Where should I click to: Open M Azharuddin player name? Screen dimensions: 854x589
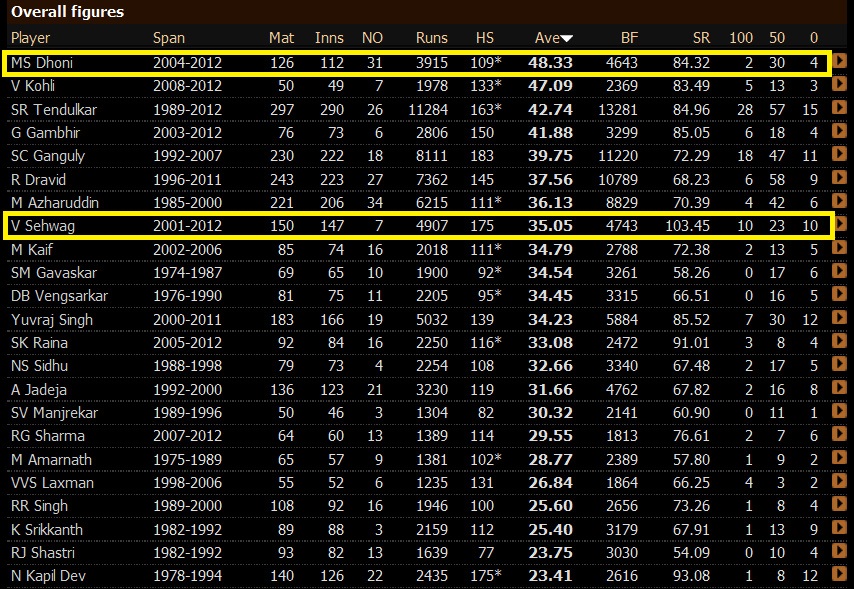55,203
